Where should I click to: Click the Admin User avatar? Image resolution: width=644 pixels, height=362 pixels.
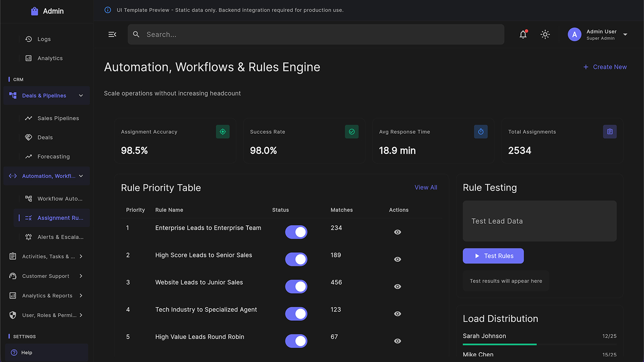click(x=575, y=34)
